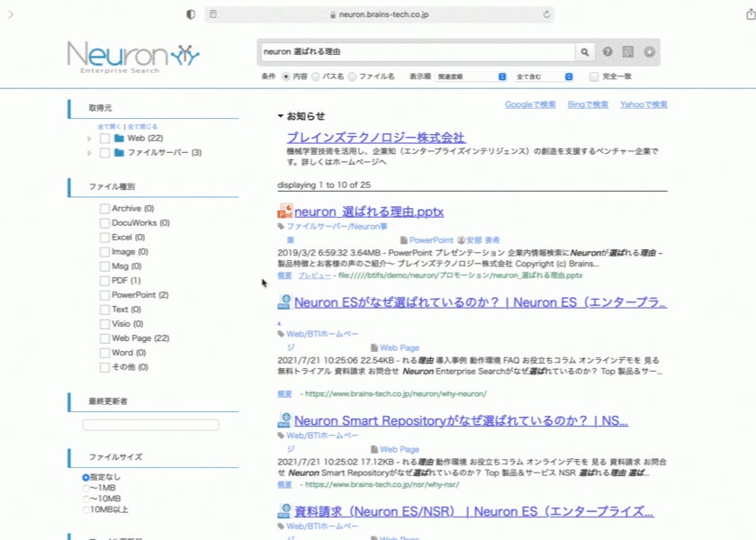Tick the Web Page (22) checkbox
This screenshot has height=540, width=756.
point(104,338)
